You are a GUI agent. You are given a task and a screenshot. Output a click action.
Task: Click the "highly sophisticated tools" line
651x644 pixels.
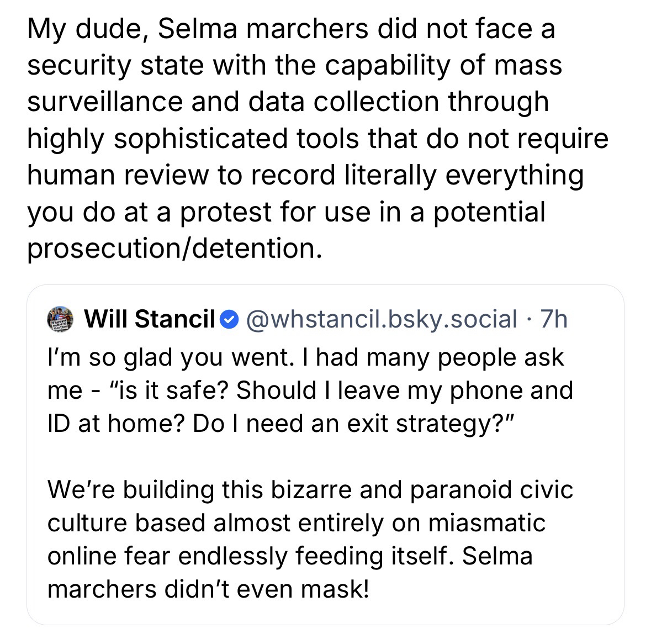coord(317,138)
